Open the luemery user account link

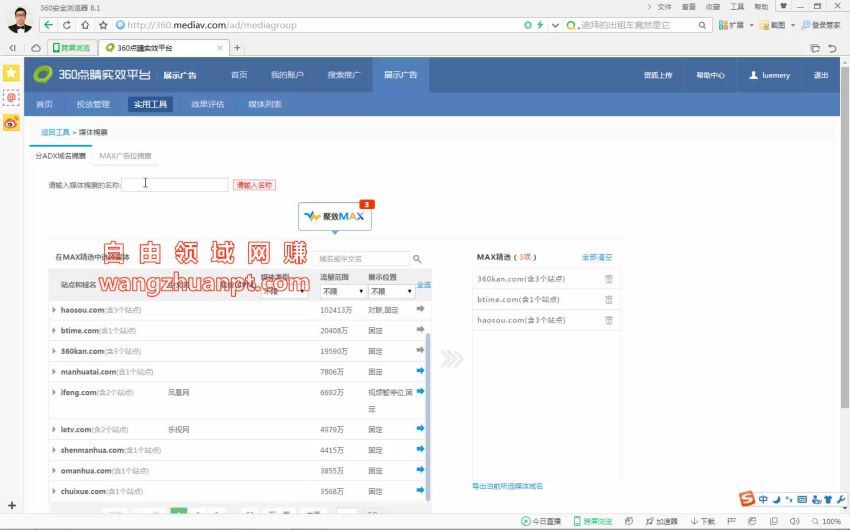point(769,75)
